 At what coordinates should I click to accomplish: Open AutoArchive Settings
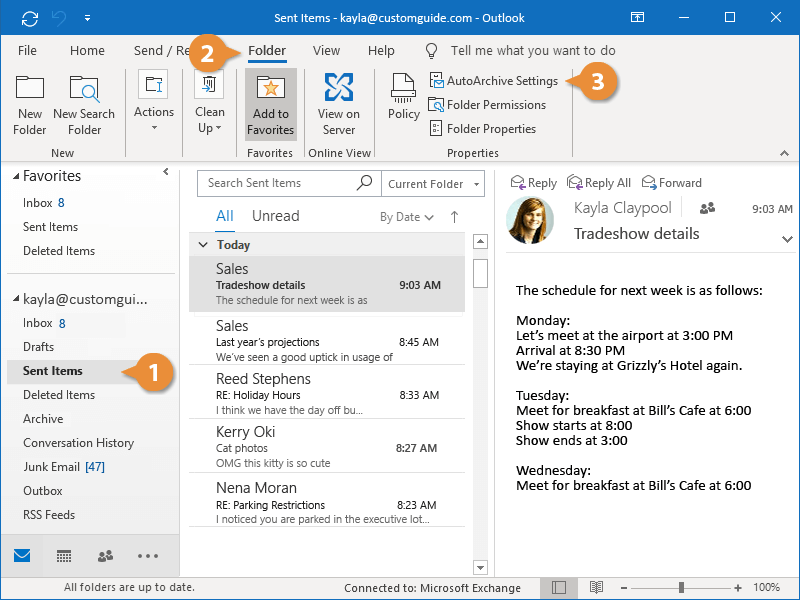494,81
